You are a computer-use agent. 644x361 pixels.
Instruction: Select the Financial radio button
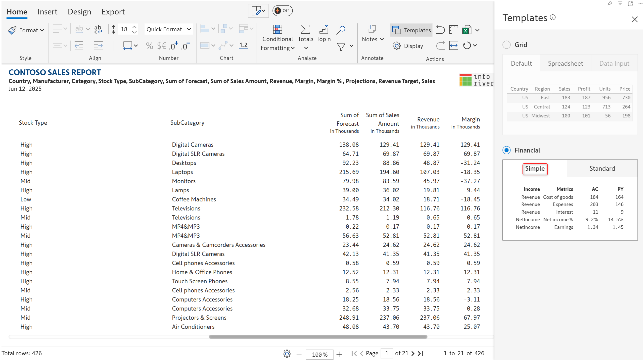point(506,150)
